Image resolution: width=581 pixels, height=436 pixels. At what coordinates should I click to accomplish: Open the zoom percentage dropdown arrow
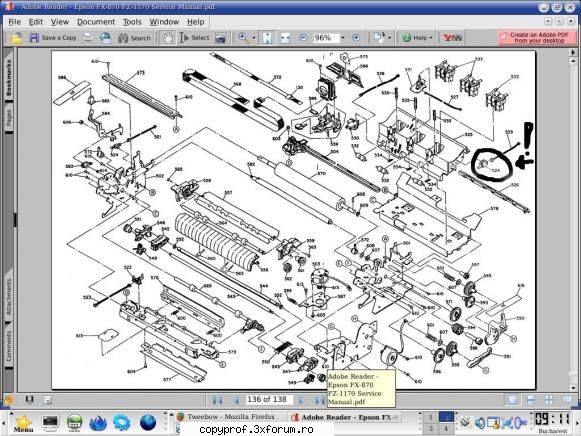(x=343, y=38)
